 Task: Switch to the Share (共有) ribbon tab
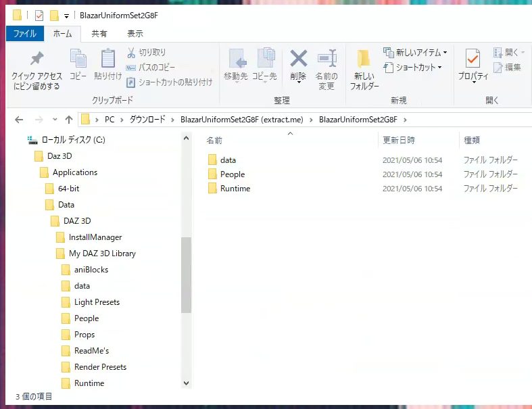99,34
